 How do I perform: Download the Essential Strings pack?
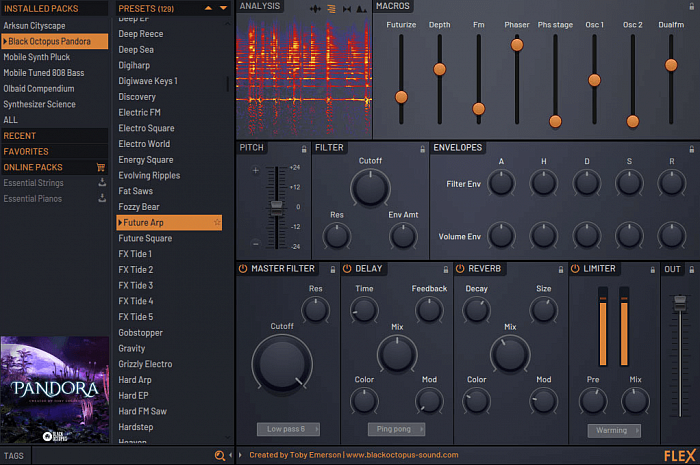click(101, 183)
